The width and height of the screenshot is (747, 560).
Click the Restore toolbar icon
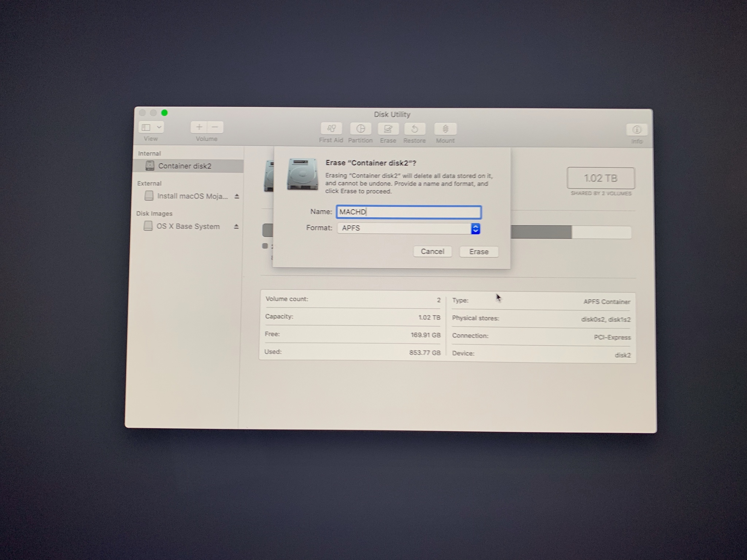[x=414, y=129]
